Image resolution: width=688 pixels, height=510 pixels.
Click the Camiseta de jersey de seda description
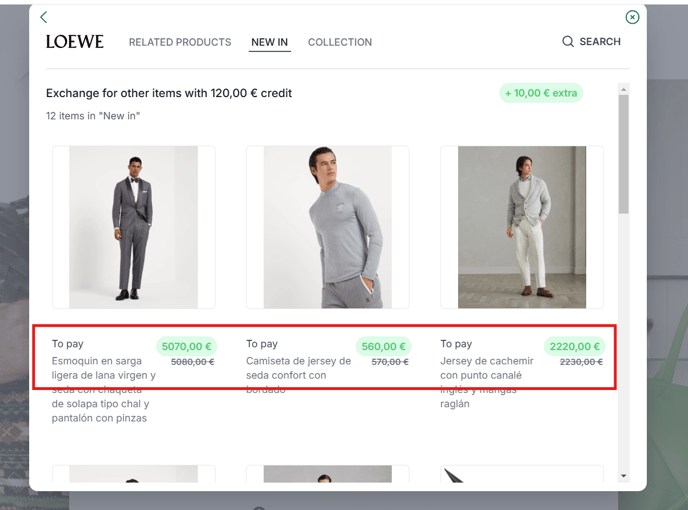click(298, 375)
